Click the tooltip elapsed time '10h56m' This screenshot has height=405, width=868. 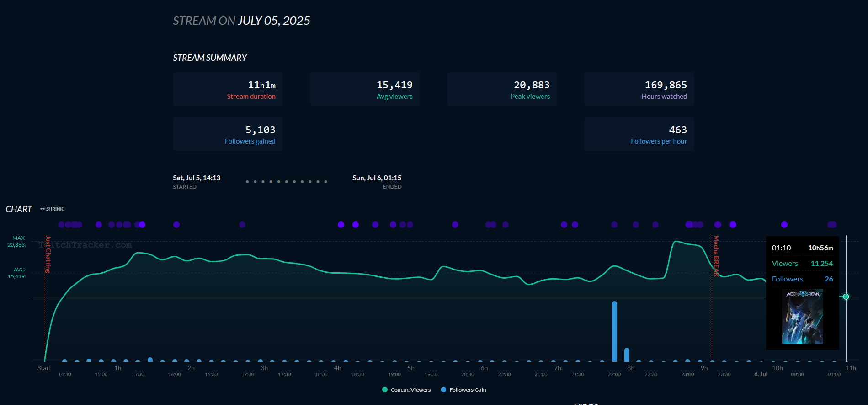820,248
